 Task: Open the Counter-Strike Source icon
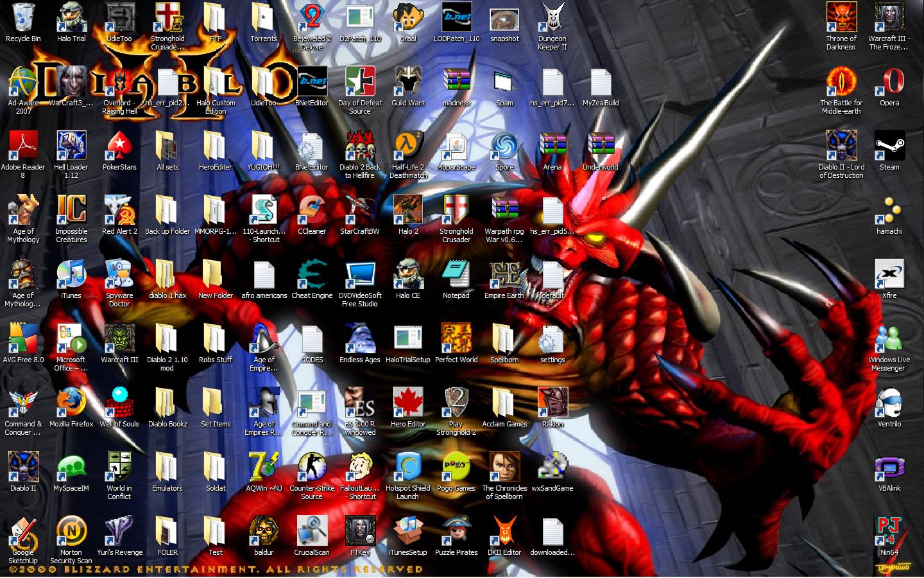tap(312, 467)
